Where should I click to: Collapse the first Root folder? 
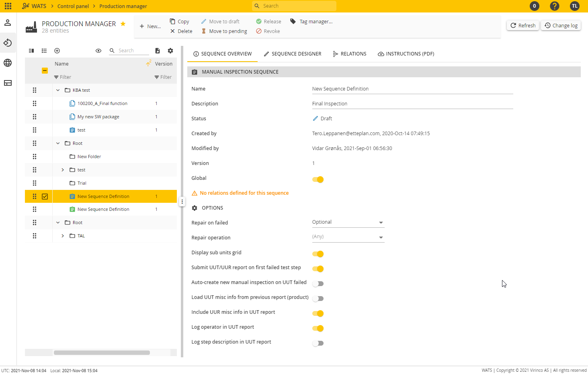(x=58, y=143)
